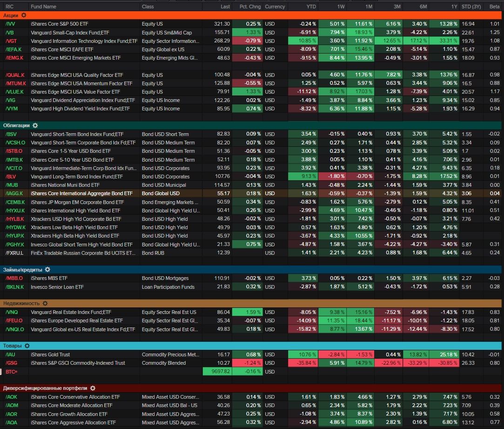Select the Акции section header bar
The image size is (504, 429).
[251, 15]
